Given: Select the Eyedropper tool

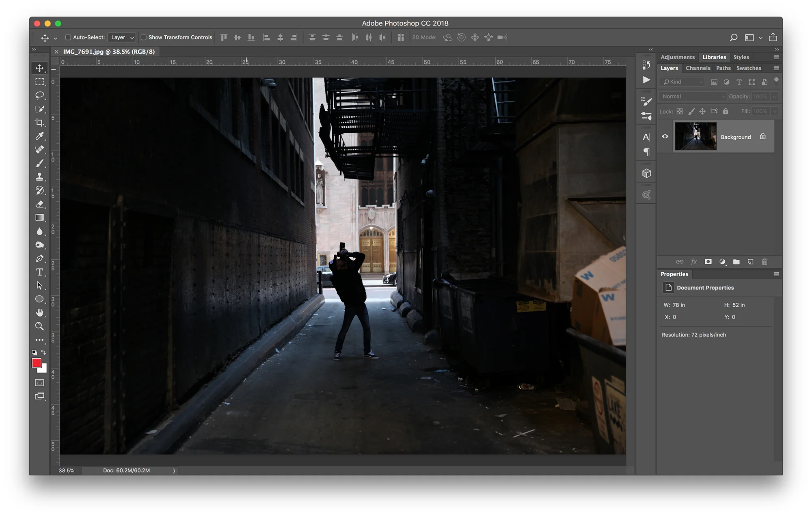Looking at the screenshot, I should point(39,136).
